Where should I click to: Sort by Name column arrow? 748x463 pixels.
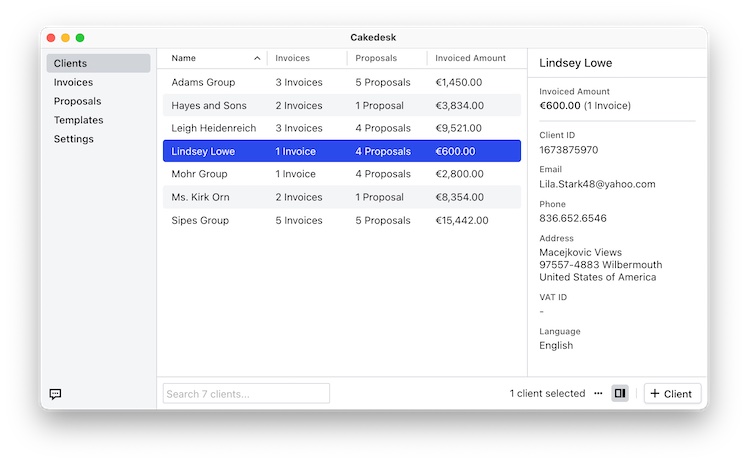click(257, 59)
